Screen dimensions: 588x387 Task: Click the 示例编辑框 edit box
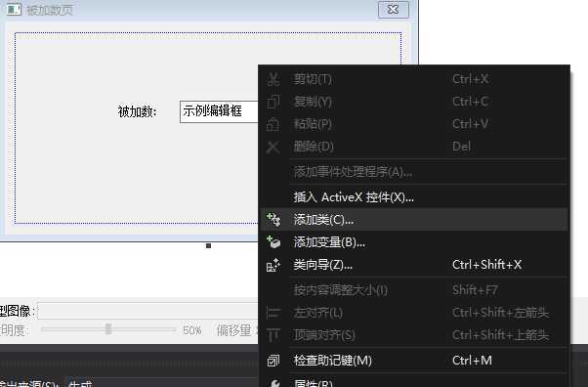(x=220, y=111)
